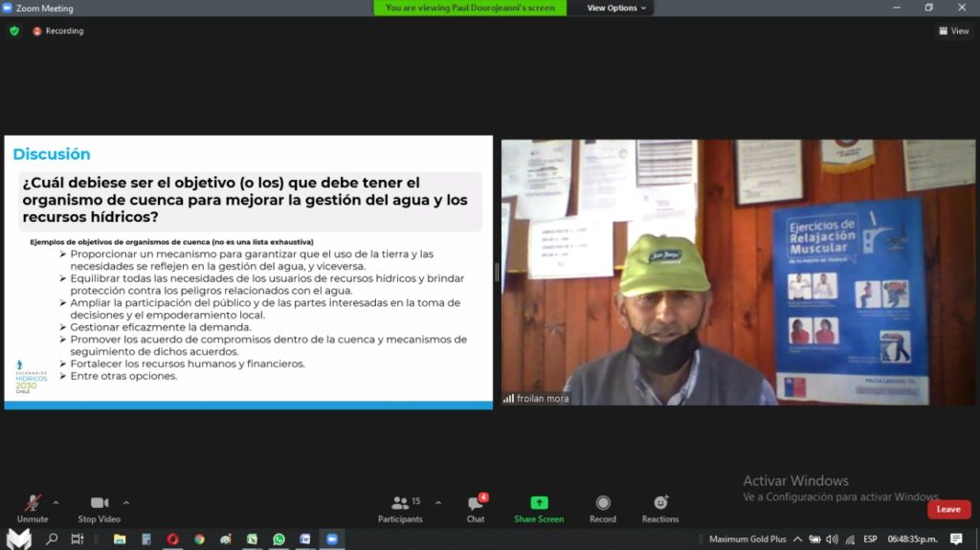
Task: Stop the video camera
Action: click(100, 508)
